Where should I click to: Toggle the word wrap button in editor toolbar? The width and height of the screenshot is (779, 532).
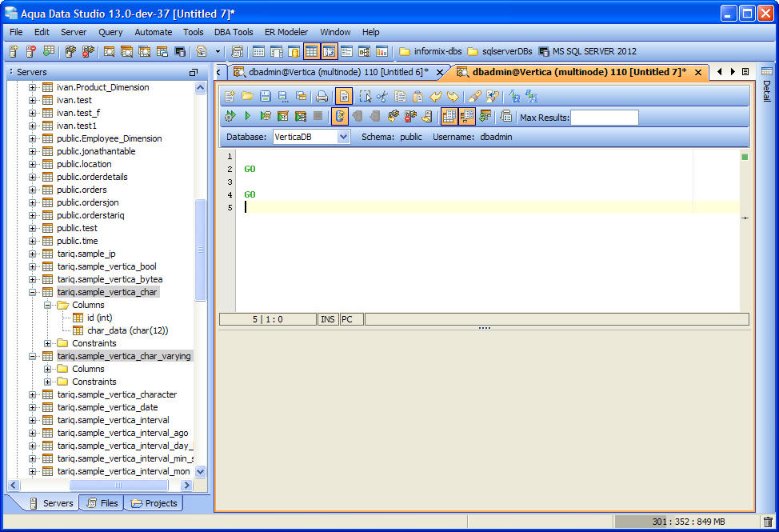click(344, 96)
